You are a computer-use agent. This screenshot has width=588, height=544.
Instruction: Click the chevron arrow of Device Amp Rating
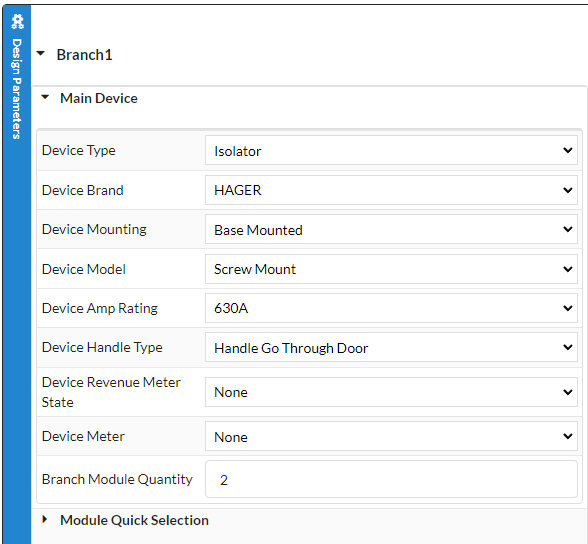568,308
